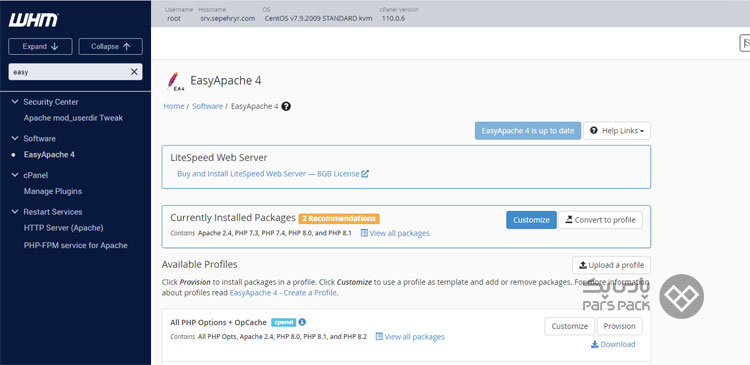
Task: Collapse all sidebar menus with Collapse button
Action: click(110, 46)
